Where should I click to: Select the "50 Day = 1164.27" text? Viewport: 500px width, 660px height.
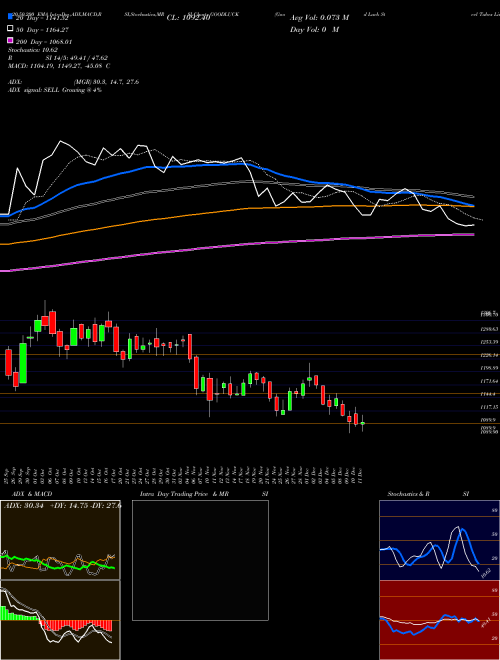click(x=42, y=30)
